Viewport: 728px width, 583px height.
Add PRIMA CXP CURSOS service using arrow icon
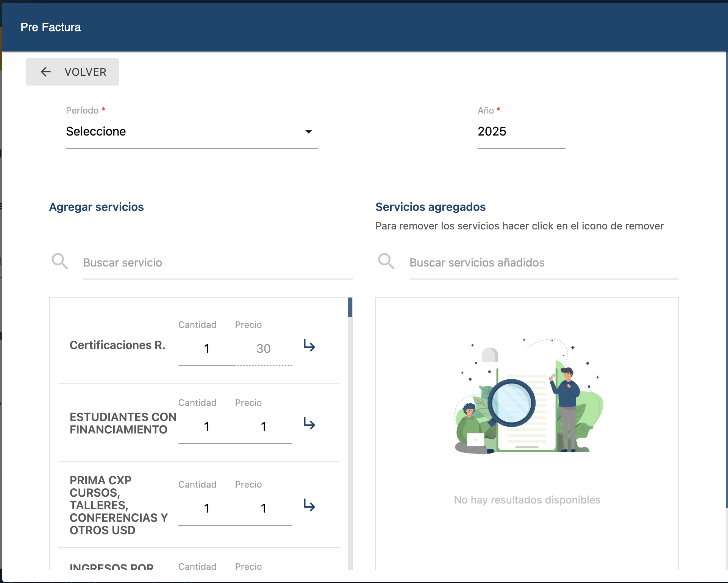[309, 505]
